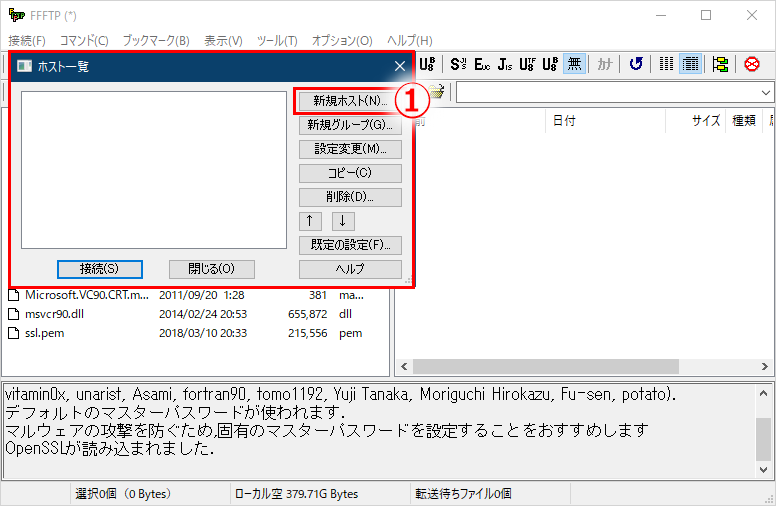Click the コピー(C) button
The width and height of the screenshot is (776, 506).
(x=350, y=173)
